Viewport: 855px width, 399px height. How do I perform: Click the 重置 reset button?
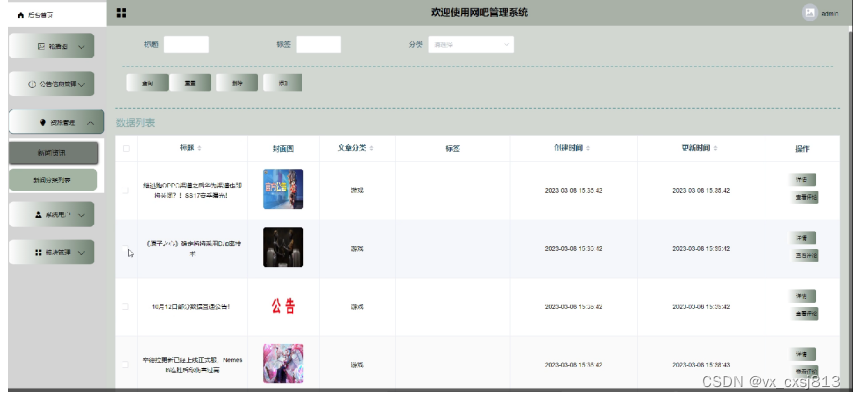[x=190, y=83]
